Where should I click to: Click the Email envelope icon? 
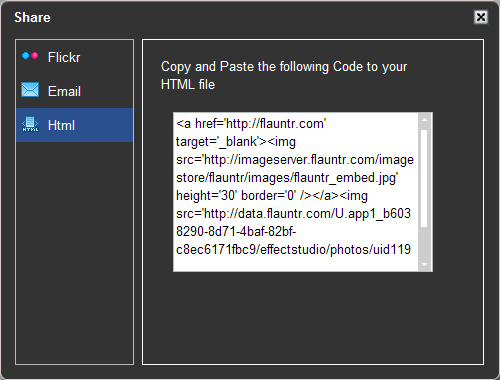click(x=30, y=90)
